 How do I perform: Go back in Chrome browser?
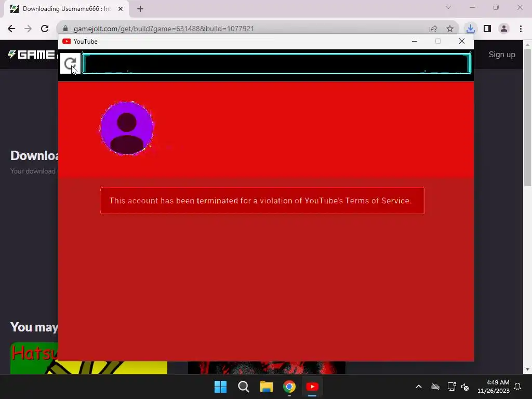click(11, 29)
